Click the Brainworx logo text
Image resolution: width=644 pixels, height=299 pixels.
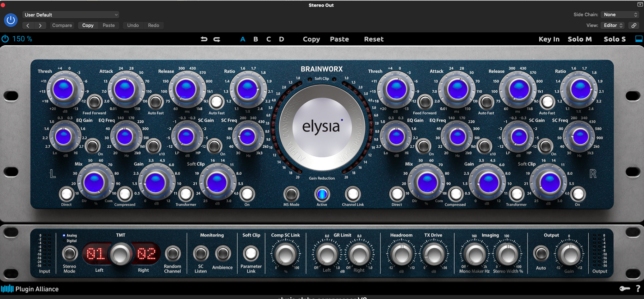coord(322,69)
